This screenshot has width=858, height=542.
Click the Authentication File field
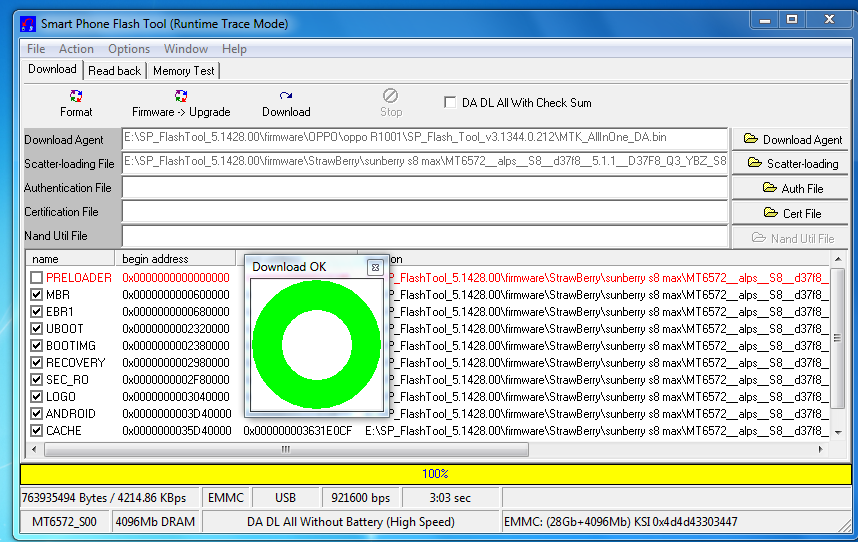[x=425, y=187]
